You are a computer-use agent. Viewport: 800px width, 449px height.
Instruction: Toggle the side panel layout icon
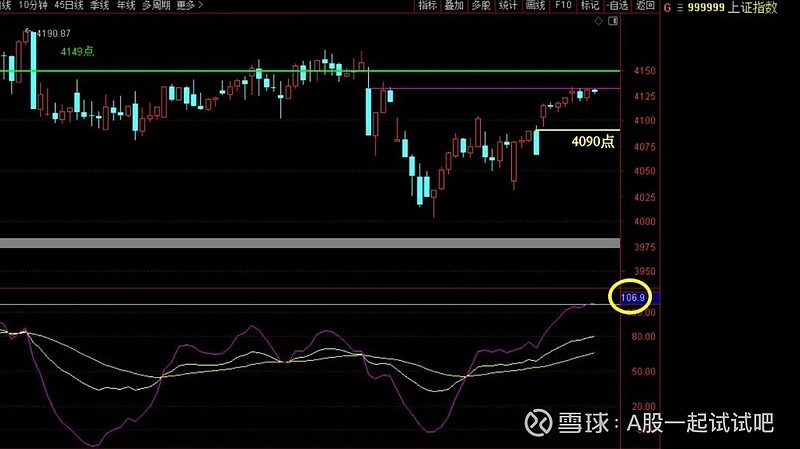(x=613, y=21)
